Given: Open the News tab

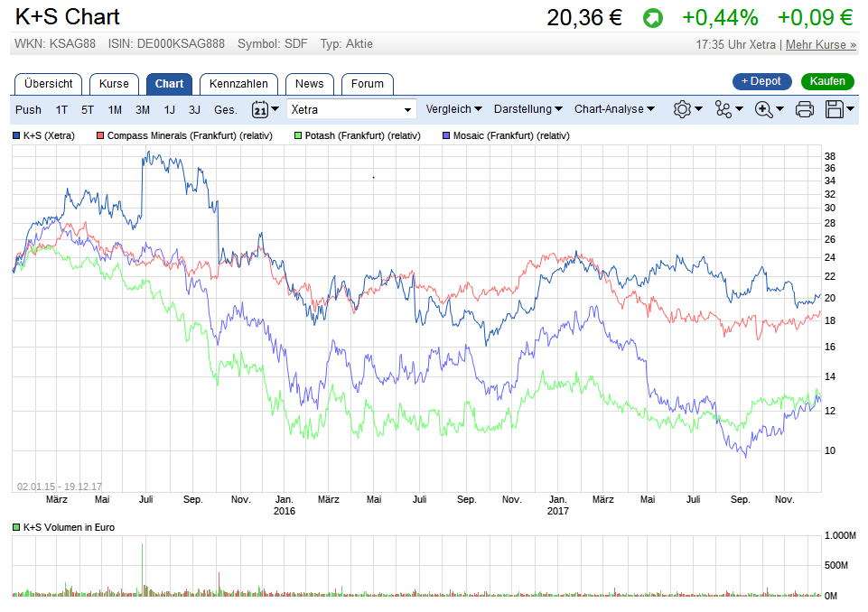Looking at the screenshot, I should tap(310, 84).
